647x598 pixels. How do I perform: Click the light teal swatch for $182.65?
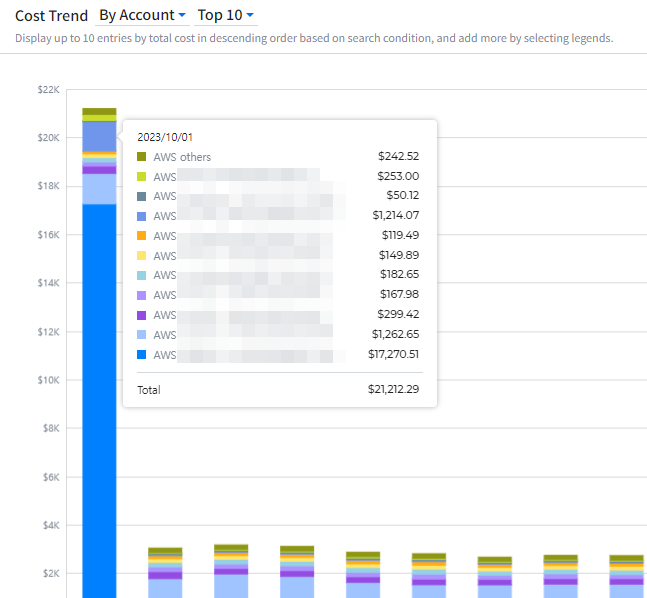[142, 275]
